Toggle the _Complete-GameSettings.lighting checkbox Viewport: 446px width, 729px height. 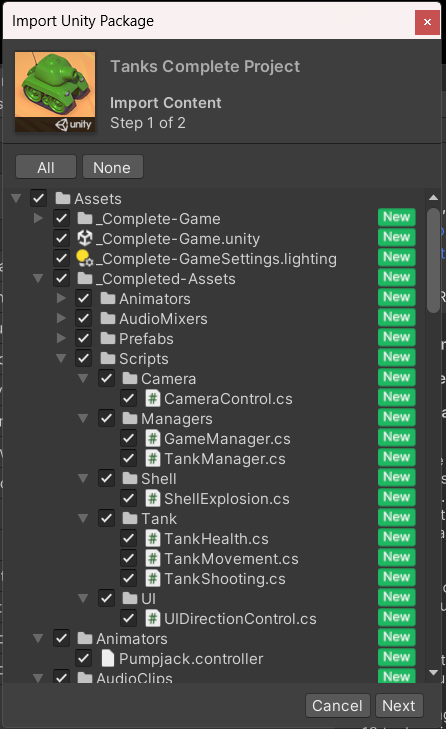coord(61,258)
